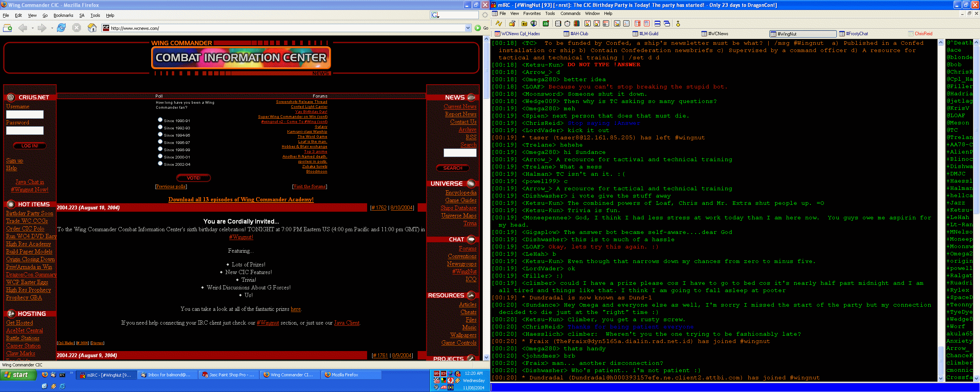The image size is (980, 392).
Task: Open the Forward button history dropdown arrow
Action: pyautogui.click(x=52, y=28)
